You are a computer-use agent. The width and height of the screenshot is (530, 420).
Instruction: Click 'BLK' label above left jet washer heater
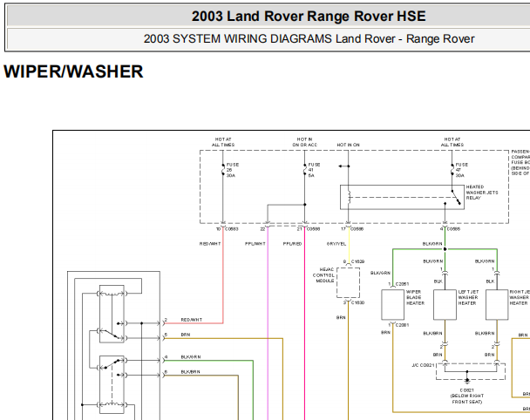(x=438, y=281)
